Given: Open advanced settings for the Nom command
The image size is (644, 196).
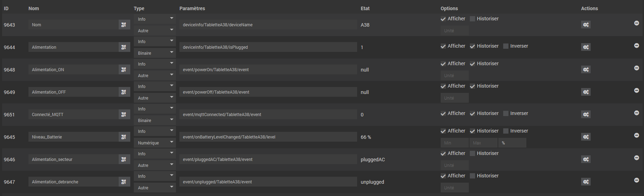Looking at the screenshot, I should (x=585, y=25).
